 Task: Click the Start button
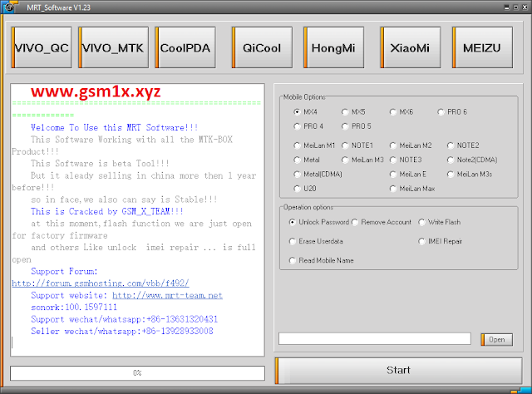[x=398, y=370]
